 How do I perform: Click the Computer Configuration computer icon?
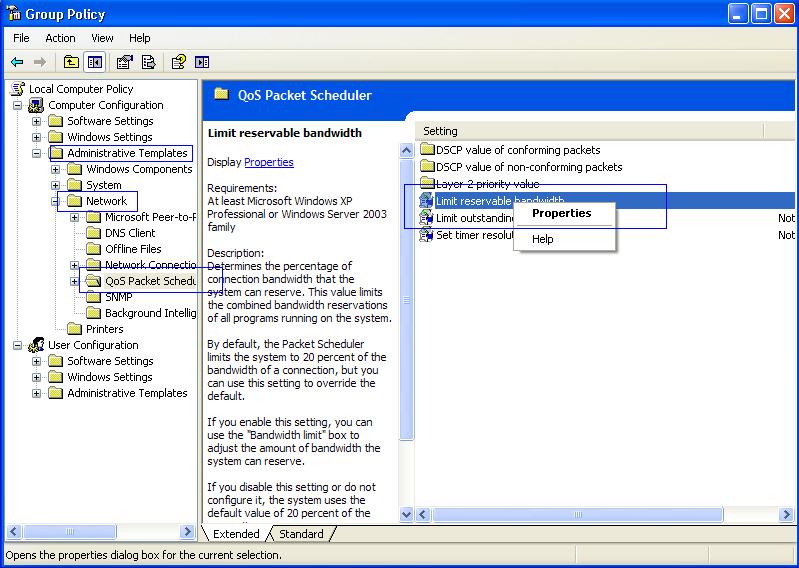pos(36,105)
